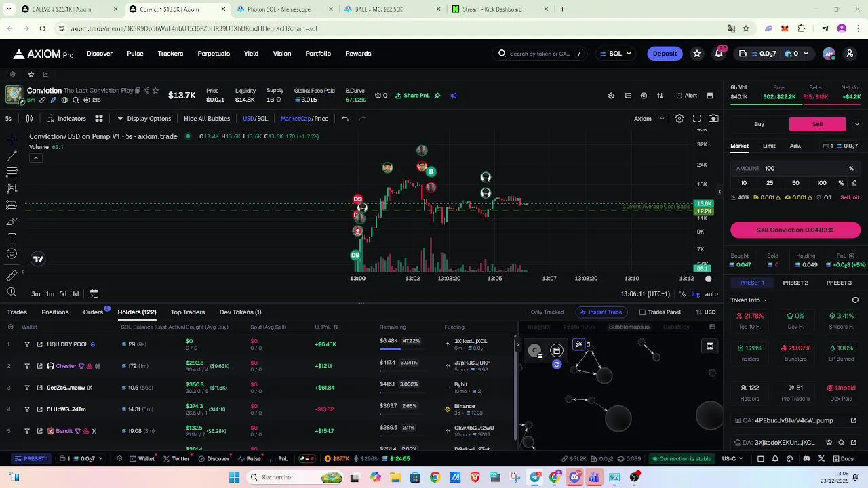
Task: Collapse the chart legend arrow
Action: [35, 158]
